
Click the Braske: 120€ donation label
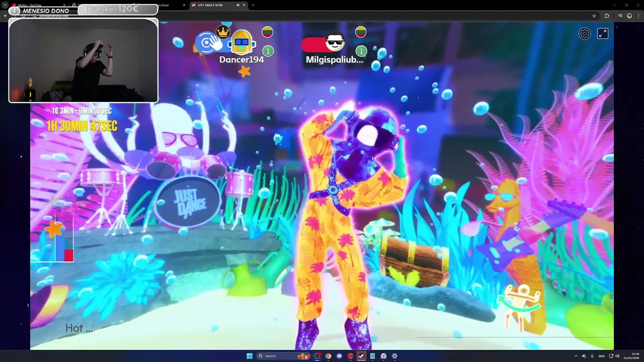tap(118, 9)
